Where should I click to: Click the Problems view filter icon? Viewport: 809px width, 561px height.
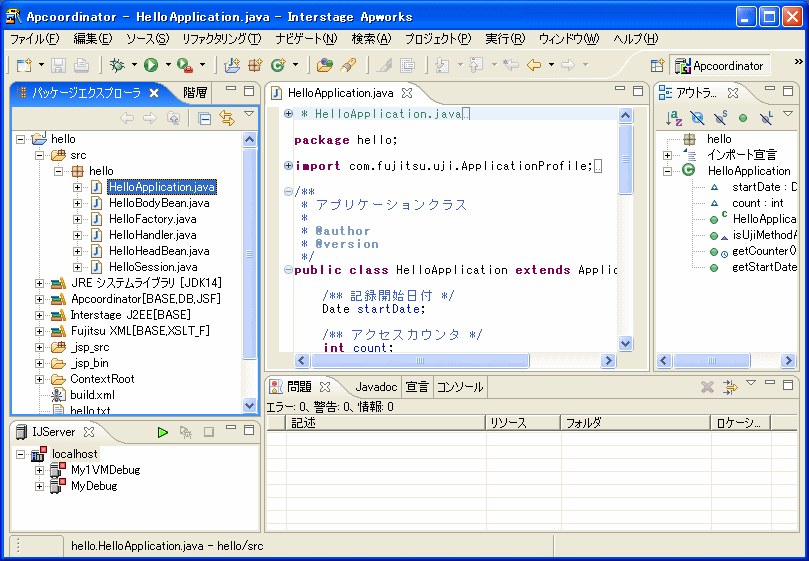[730, 387]
